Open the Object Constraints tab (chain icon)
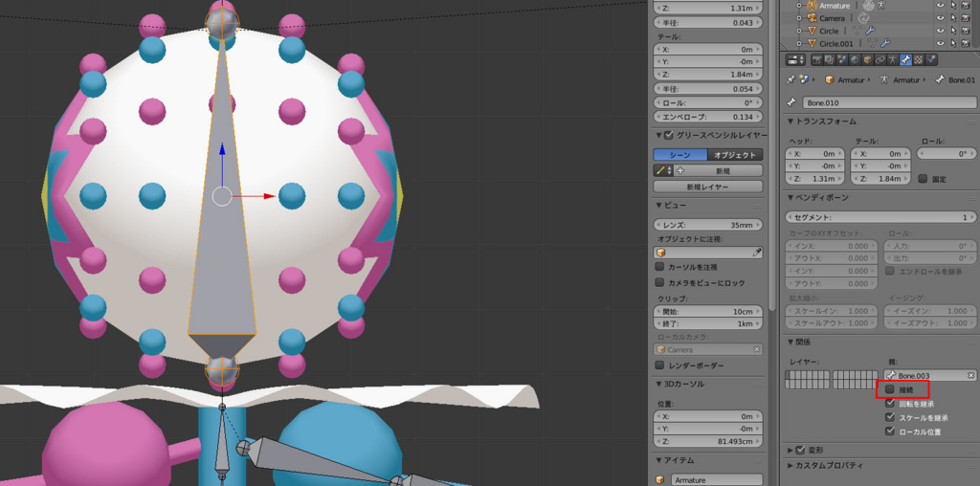Image resolution: width=980 pixels, height=486 pixels. [x=880, y=59]
